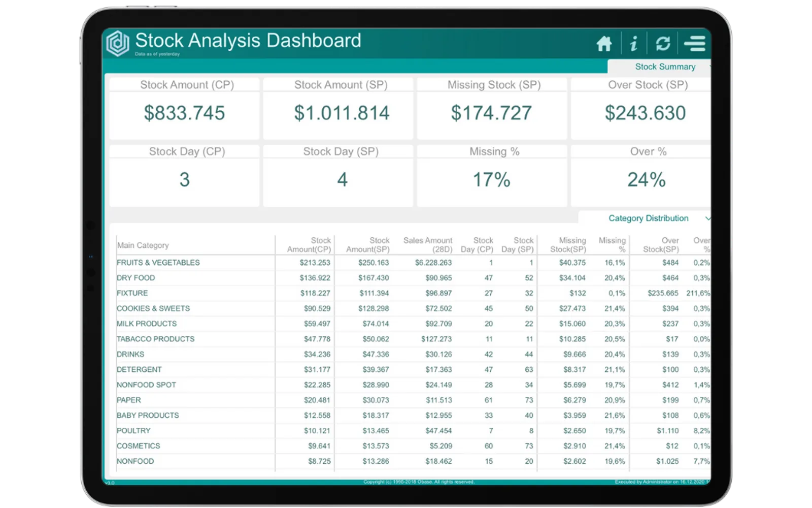Click the $1.110 over stock cell

668,430
